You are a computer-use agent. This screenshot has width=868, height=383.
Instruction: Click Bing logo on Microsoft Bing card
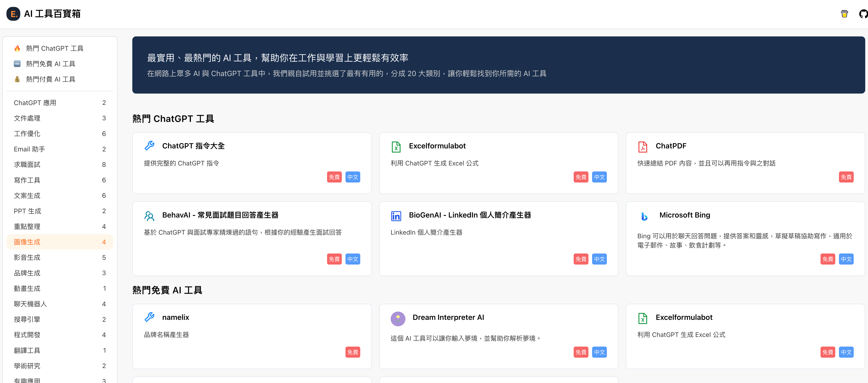644,216
